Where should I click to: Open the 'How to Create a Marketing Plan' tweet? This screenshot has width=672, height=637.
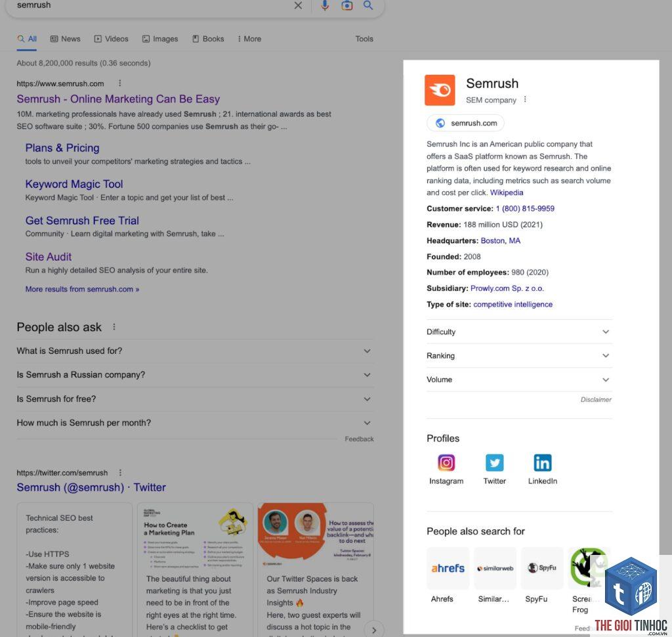pyautogui.click(x=195, y=570)
